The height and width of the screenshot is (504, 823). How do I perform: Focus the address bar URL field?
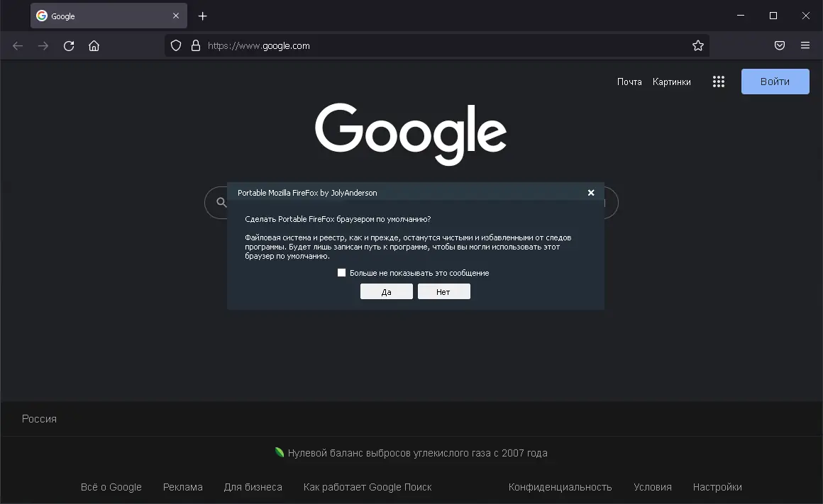pos(437,45)
